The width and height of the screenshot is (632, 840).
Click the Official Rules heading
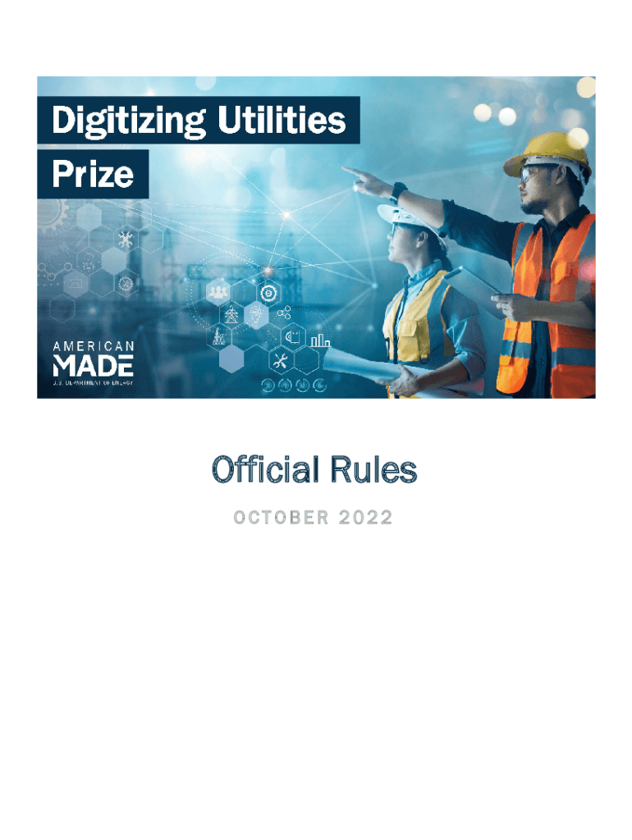pos(314,469)
